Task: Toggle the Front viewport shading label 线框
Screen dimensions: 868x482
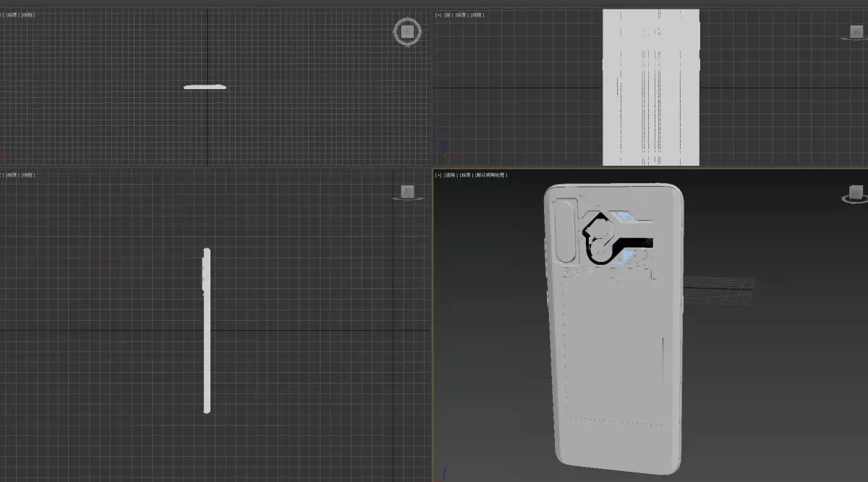Action: click(477, 14)
